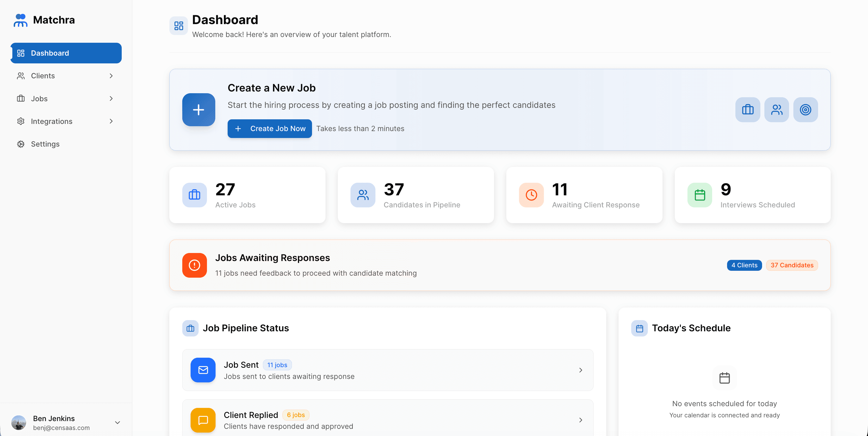Click the 4 Clients badge
The image size is (868, 436).
(744, 265)
